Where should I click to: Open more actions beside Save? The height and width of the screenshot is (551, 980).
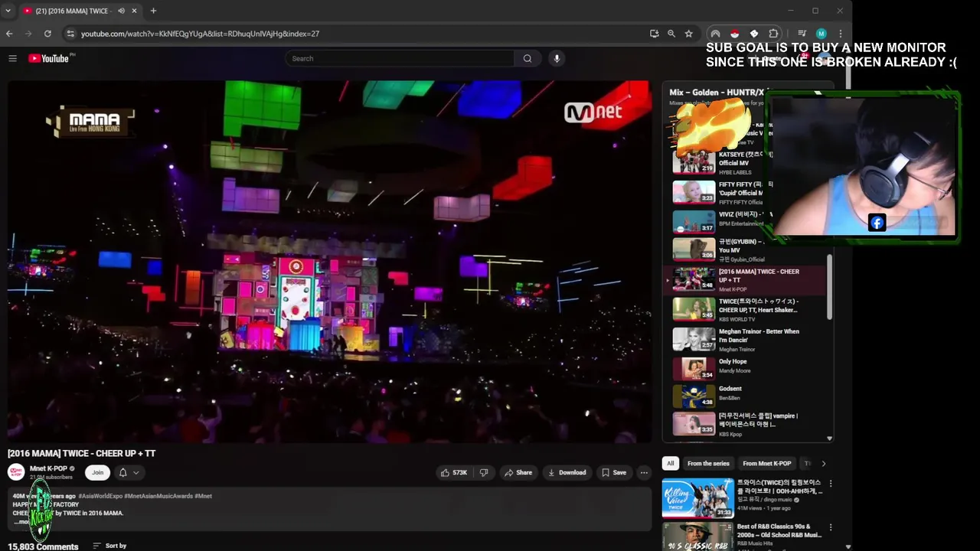(x=644, y=473)
